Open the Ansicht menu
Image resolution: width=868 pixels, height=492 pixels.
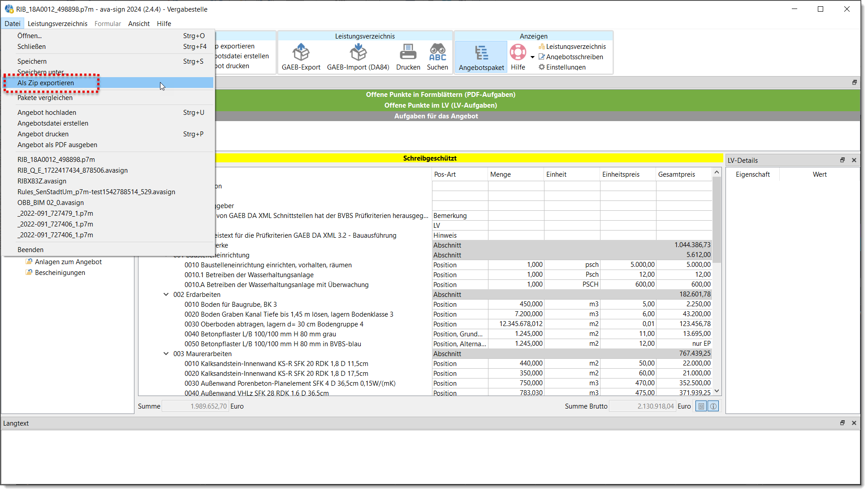click(139, 24)
